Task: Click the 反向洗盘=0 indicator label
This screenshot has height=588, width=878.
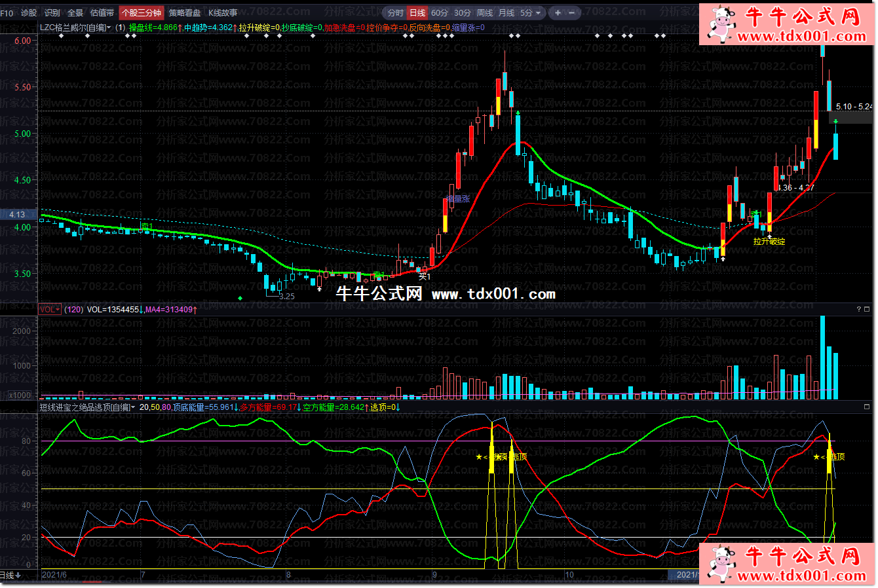Action: click(430, 28)
